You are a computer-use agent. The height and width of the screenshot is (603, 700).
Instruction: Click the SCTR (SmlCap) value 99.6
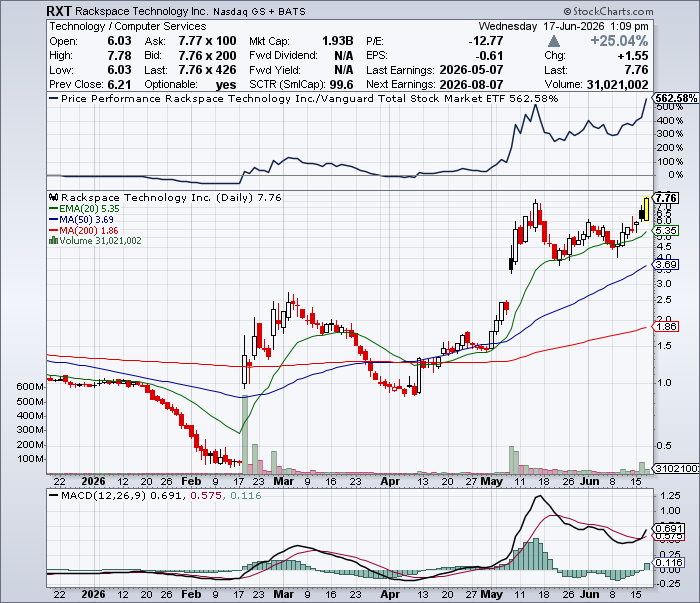(x=342, y=84)
